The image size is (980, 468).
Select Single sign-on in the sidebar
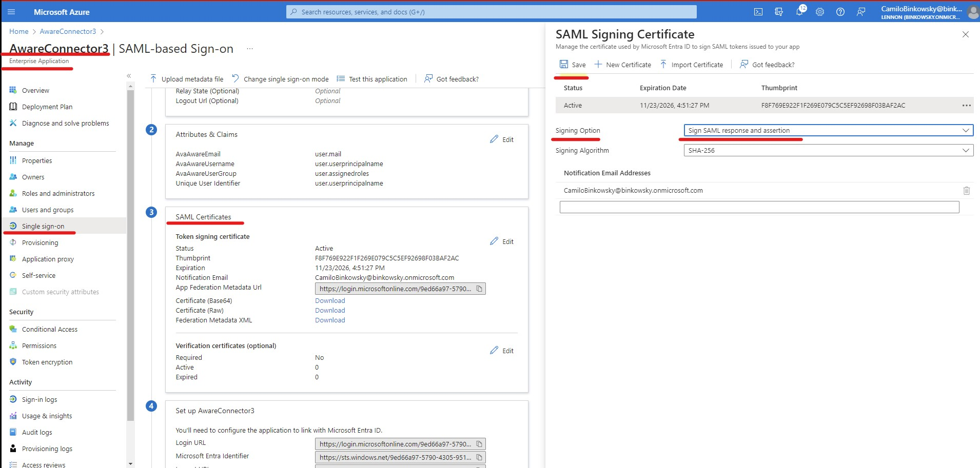click(x=43, y=226)
